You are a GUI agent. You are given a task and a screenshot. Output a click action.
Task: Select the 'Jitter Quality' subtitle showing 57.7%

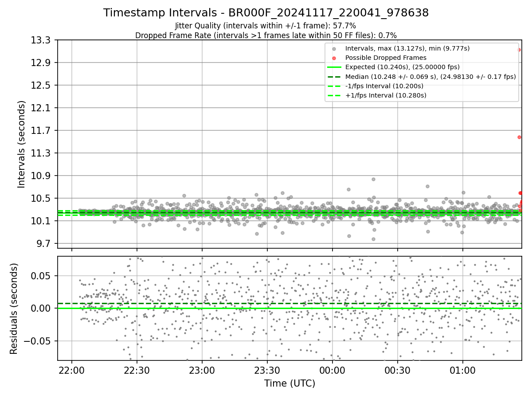(x=266, y=26)
